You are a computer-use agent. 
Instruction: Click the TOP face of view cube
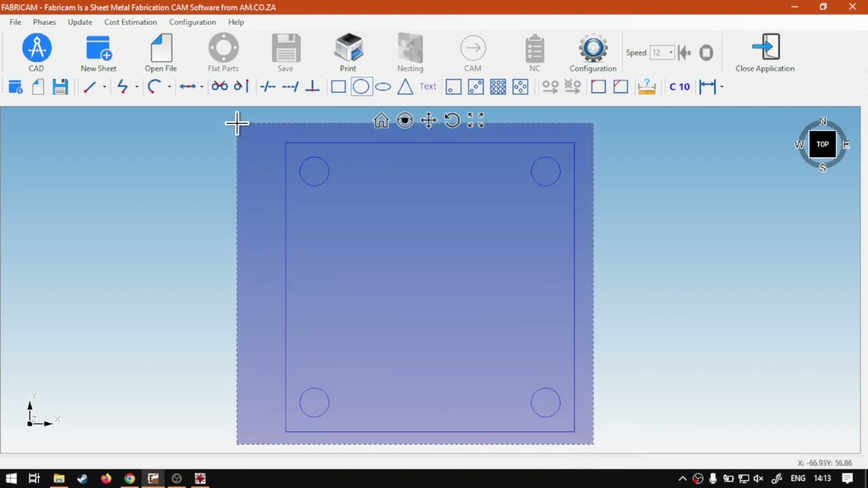[823, 144]
